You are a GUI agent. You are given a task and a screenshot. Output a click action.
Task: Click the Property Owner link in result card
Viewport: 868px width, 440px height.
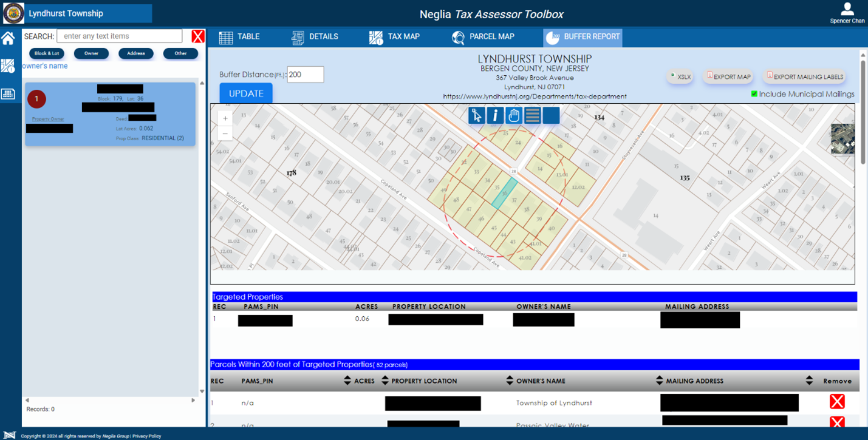click(48, 119)
